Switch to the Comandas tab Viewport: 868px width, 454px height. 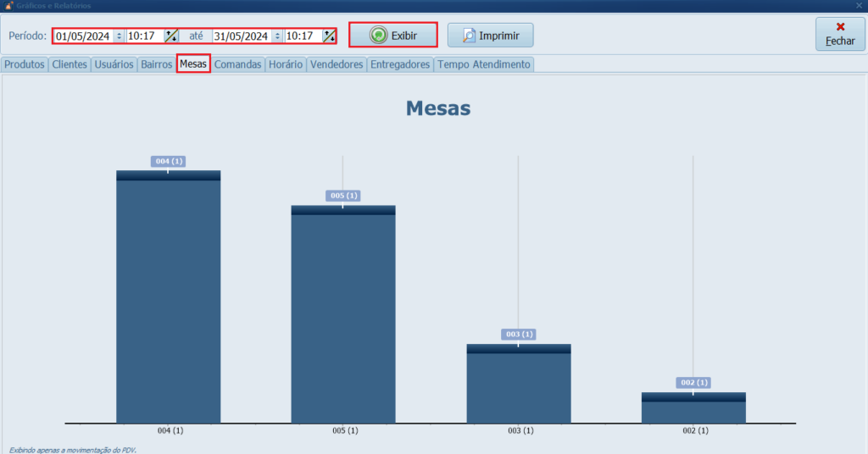point(237,64)
